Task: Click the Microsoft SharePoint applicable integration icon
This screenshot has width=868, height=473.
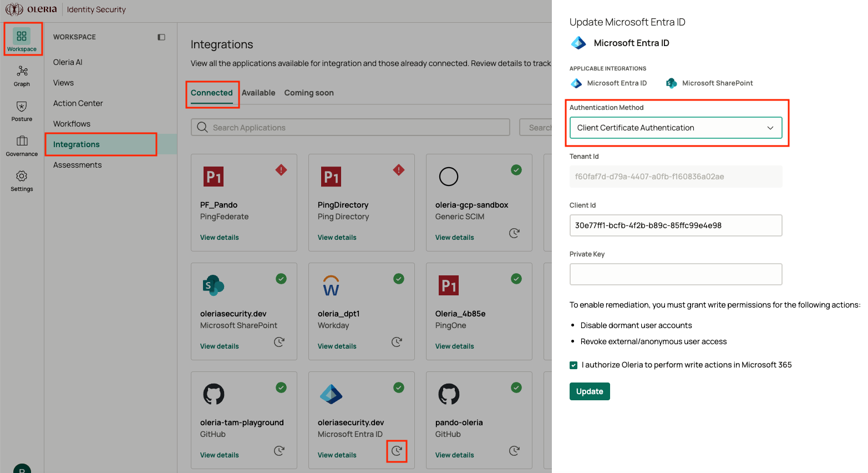Action: point(671,83)
